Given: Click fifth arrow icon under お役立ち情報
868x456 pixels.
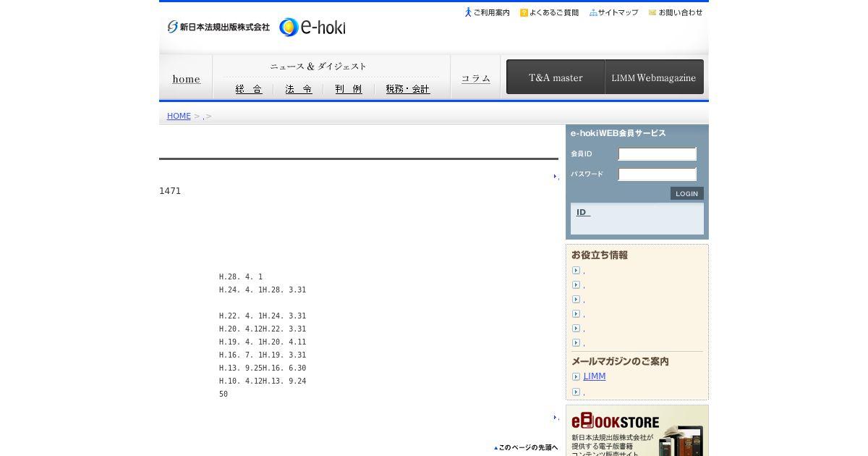Looking at the screenshot, I should 576,328.
